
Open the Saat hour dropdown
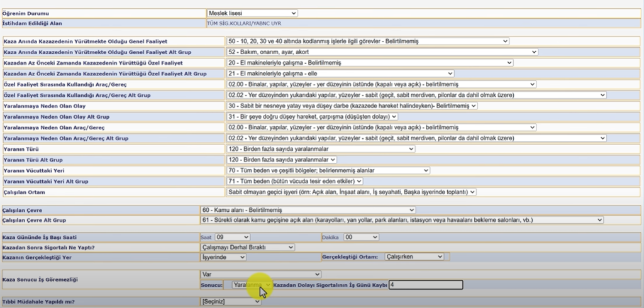(233, 237)
